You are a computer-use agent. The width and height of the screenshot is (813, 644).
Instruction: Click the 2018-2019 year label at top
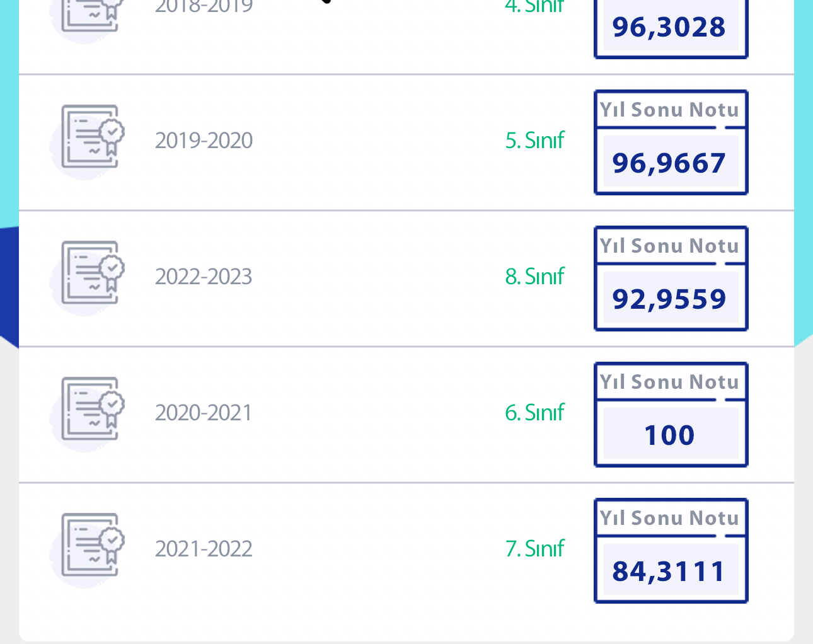click(204, 6)
